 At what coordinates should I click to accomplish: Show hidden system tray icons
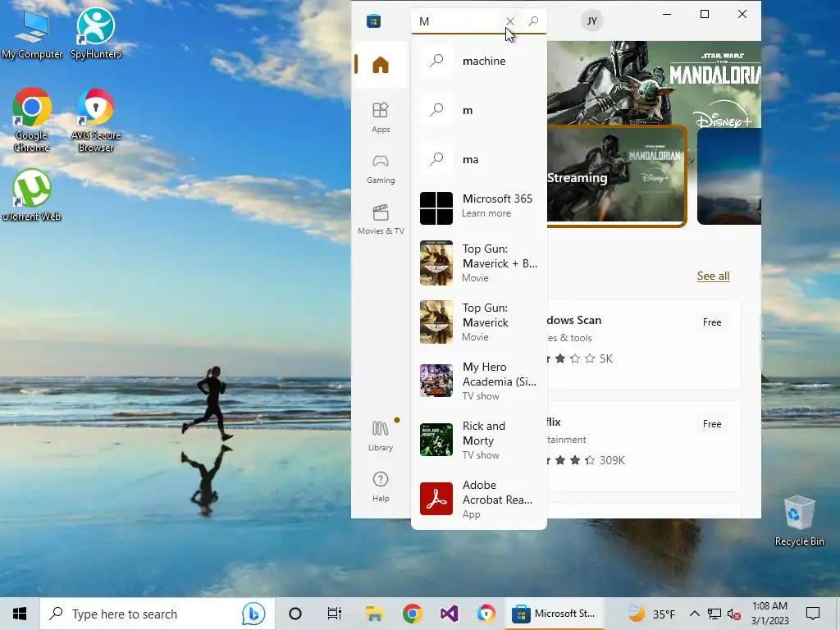[694, 614]
